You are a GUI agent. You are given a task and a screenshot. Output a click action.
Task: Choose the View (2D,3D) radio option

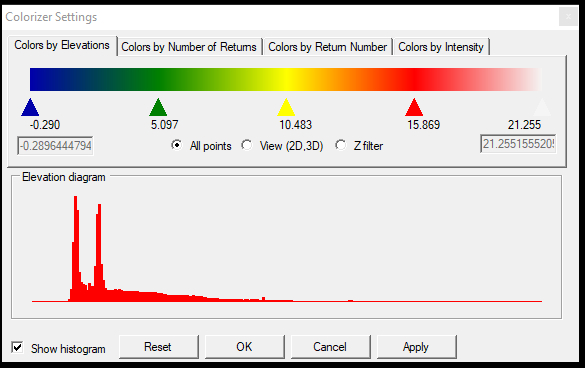(246, 145)
